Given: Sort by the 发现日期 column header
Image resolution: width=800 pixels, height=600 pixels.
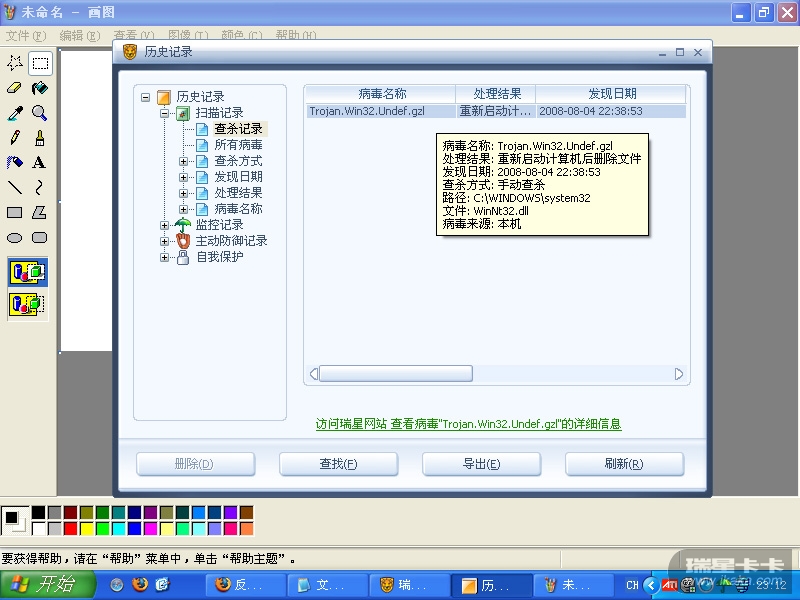Looking at the screenshot, I should (x=611, y=94).
